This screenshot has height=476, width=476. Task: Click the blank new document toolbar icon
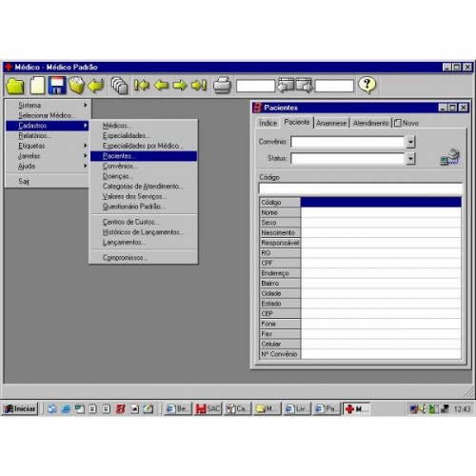point(37,86)
